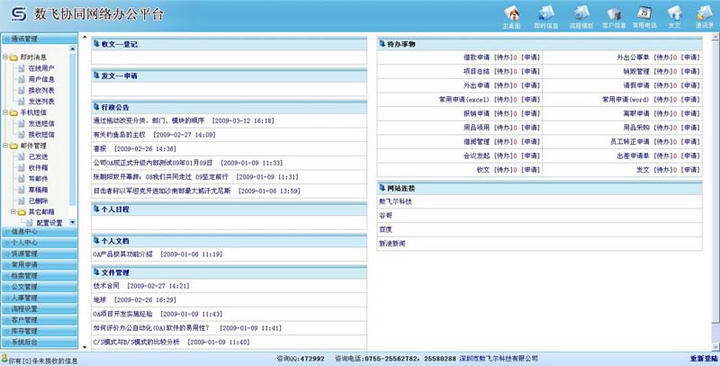Click the 即时消息 folder icon
The image size is (720, 366).
[x=14, y=57]
